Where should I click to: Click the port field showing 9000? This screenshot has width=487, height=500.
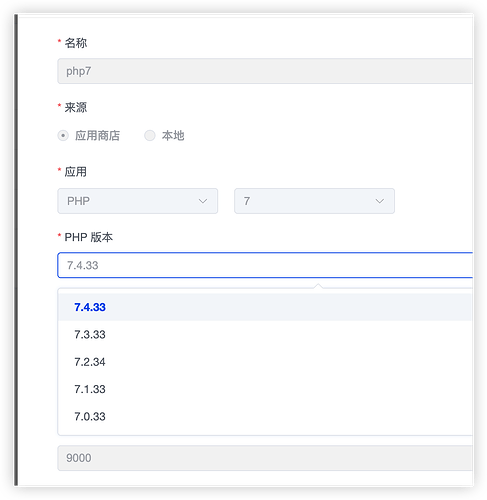(265, 458)
